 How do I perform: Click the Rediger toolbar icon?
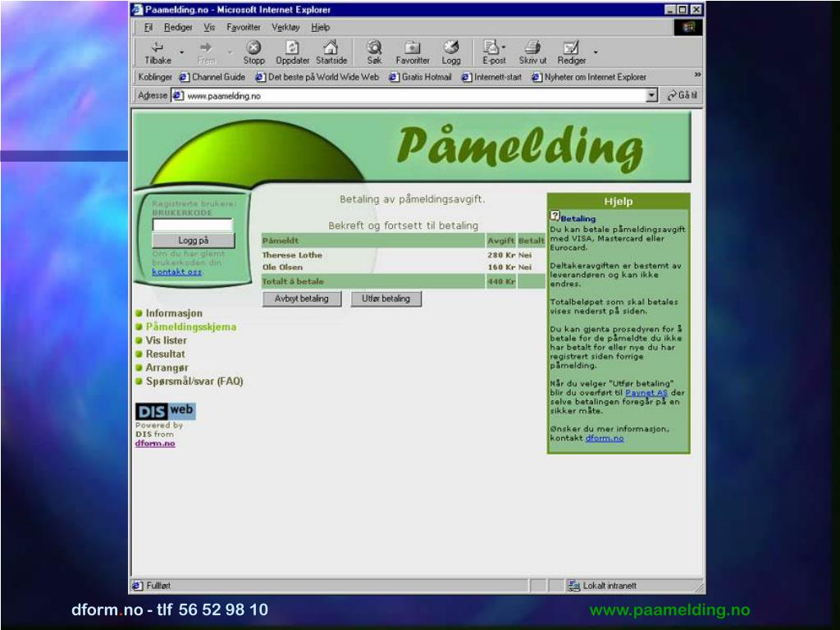click(x=571, y=47)
